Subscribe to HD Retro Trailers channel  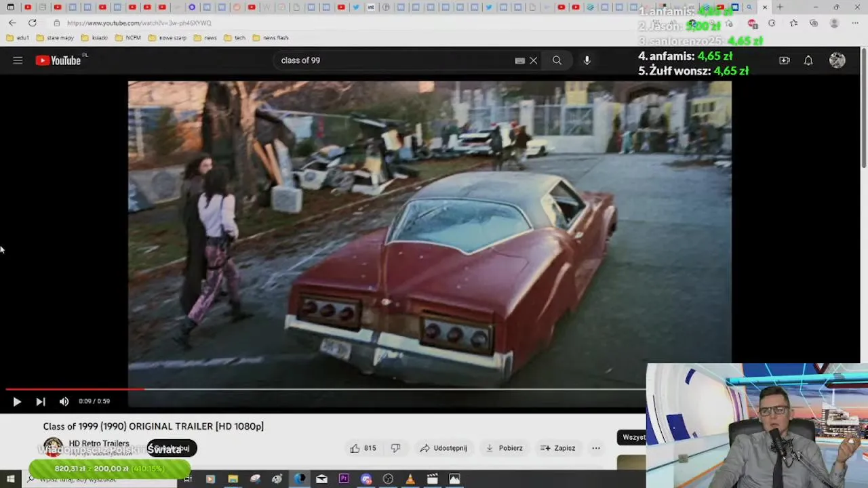click(x=172, y=448)
